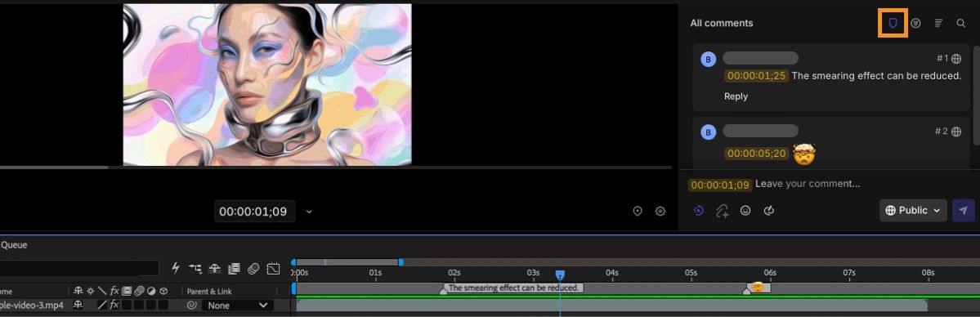The image size is (980, 317).
Task: Click the viewer progress scrubber bar
Action: pyautogui.click(x=336, y=167)
